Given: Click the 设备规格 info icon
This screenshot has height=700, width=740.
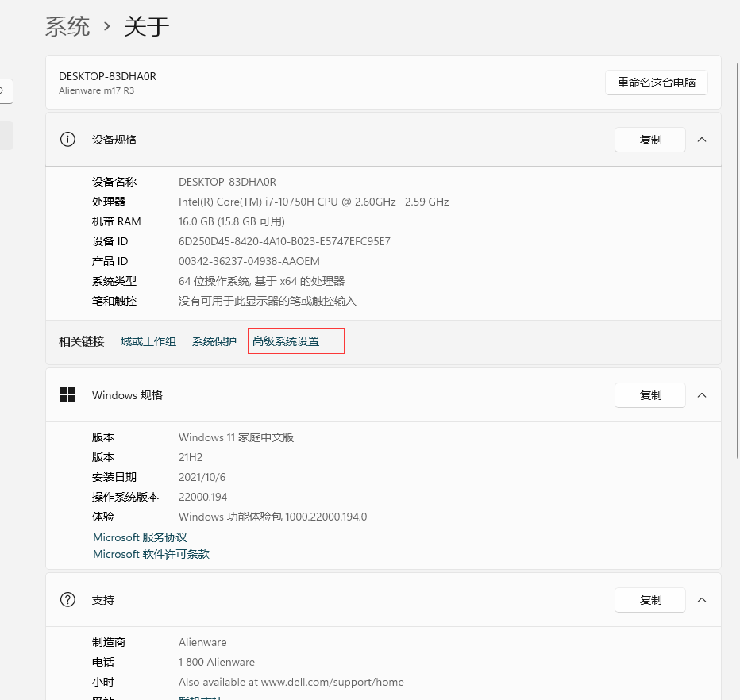Looking at the screenshot, I should tap(67, 140).
